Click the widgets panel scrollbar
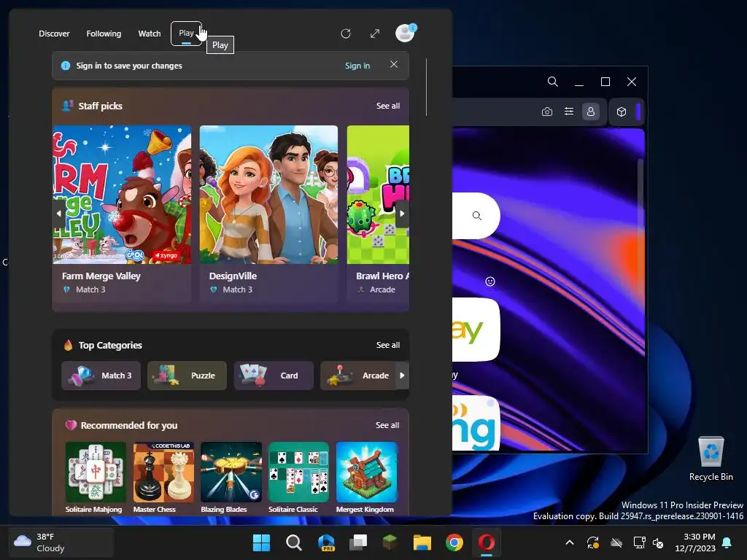 [426, 87]
